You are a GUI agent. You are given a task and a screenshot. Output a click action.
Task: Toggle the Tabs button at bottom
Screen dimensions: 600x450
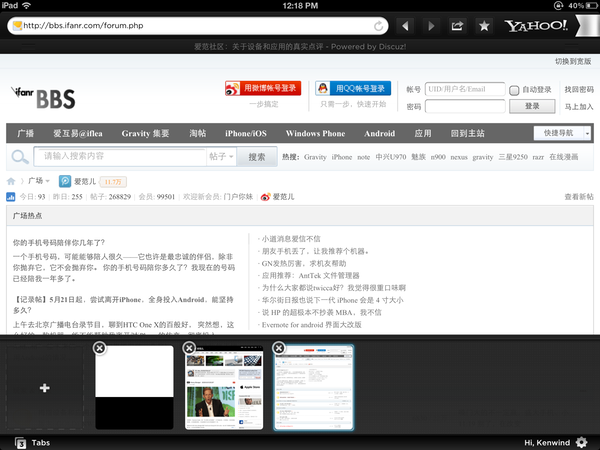pyautogui.click(x=32, y=443)
